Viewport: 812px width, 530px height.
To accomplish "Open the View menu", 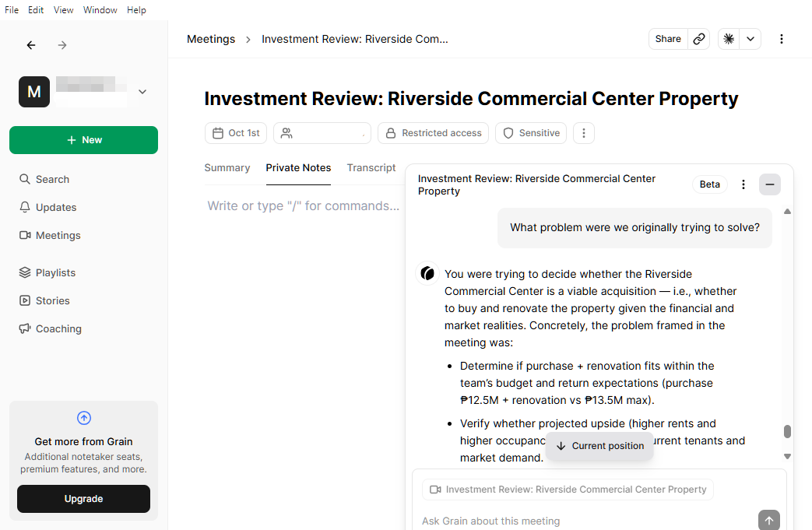I will (x=63, y=10).
